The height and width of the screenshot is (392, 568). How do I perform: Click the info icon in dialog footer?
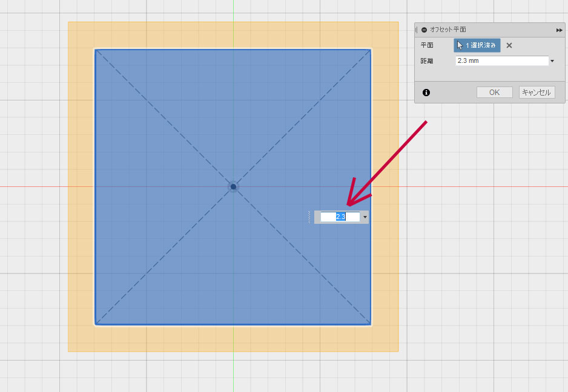426,93
